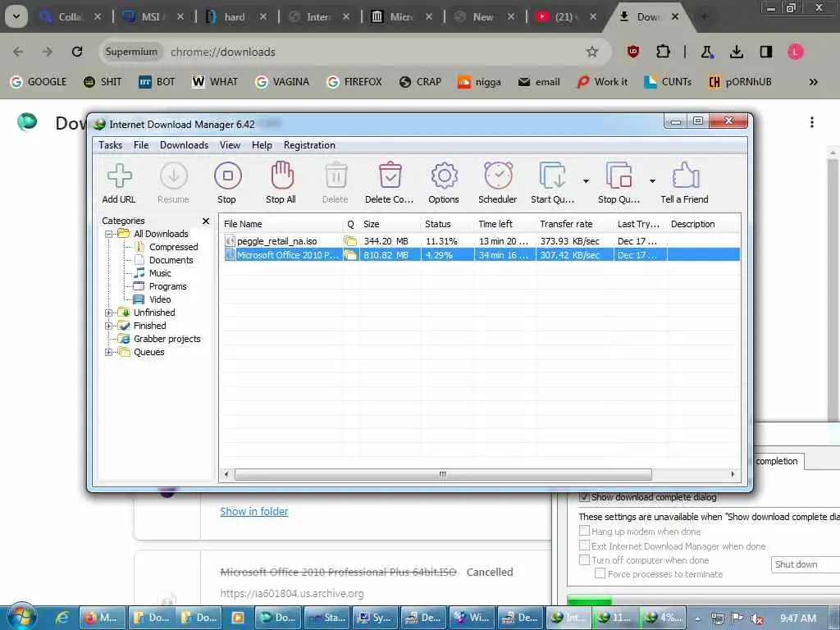The width and height of the screenshot is (840, 630).
Task: Click the Show in folder link
Action: 254,512
